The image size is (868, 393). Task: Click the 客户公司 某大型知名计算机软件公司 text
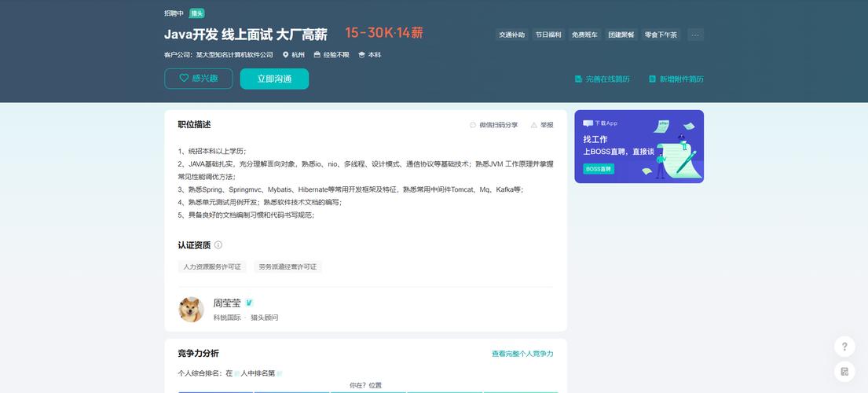point(218,55)
